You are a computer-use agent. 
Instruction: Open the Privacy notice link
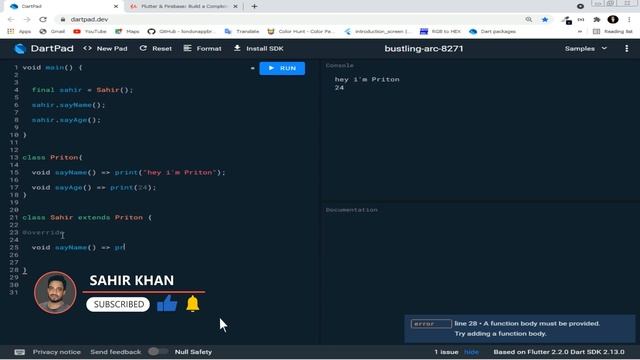coord(56,352)
